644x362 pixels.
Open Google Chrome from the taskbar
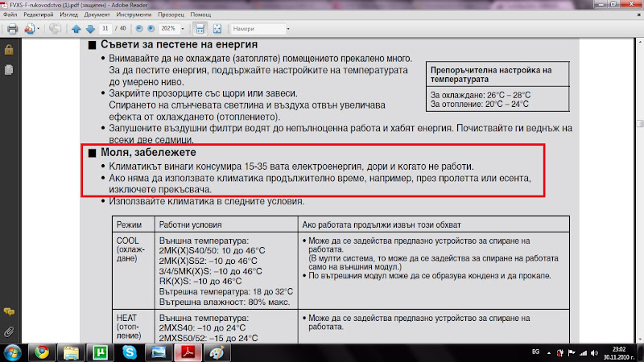coord(42,353)
